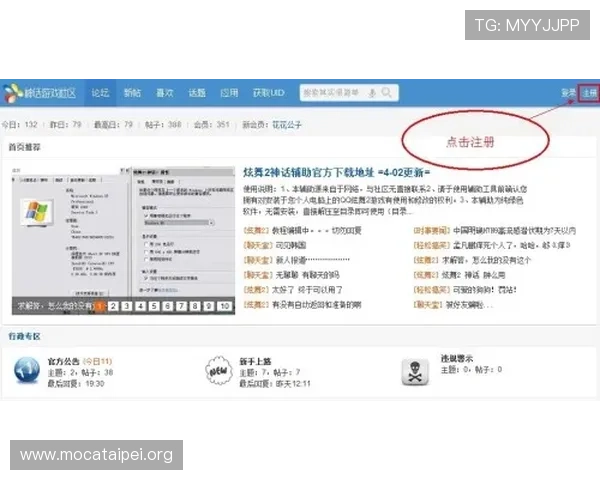The width and height of the screenshot is (600, 480).
Task: Open post 太好了 终于可以用了
Action: pyautogui.click(x=307, y=290)
